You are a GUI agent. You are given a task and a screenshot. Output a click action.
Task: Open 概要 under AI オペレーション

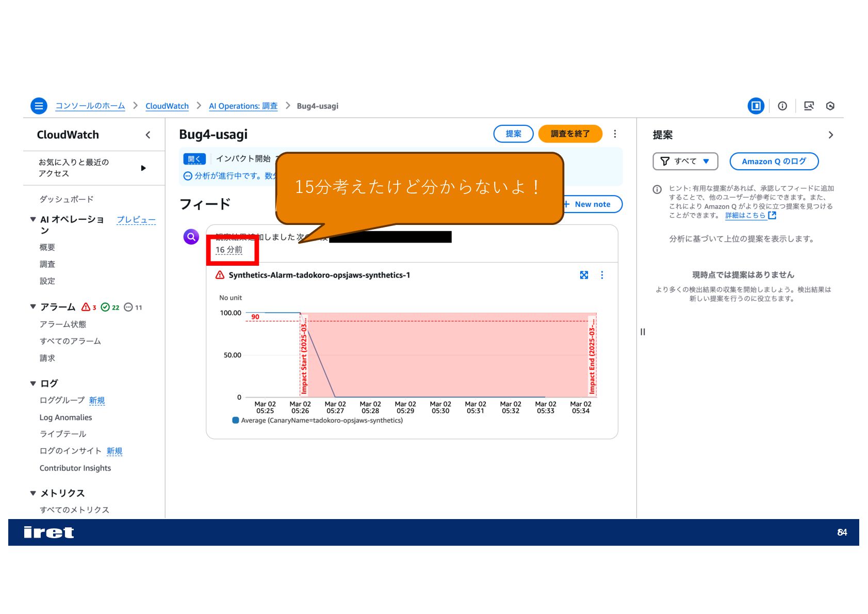click(x=47, y=247)
